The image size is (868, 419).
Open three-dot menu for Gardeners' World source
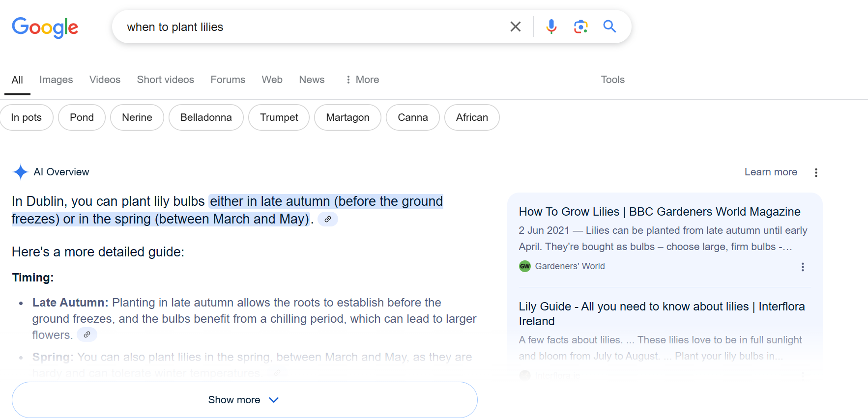click(x=803, y=267)
